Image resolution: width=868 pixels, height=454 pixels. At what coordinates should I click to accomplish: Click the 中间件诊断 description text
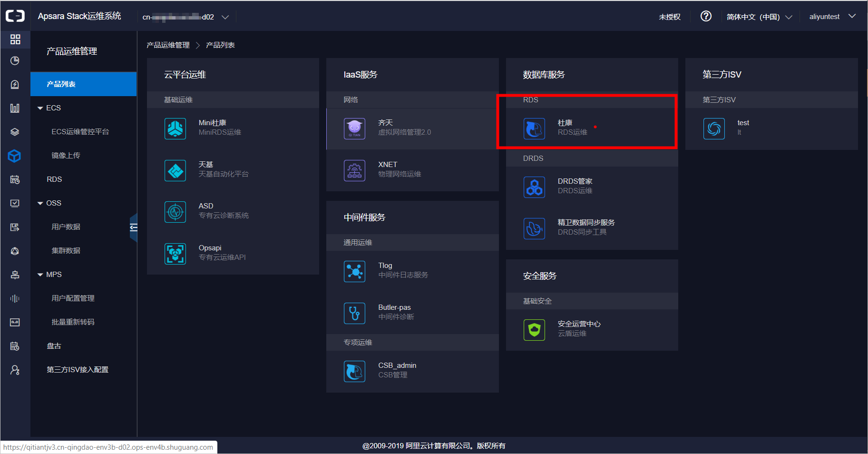[396, 317]
